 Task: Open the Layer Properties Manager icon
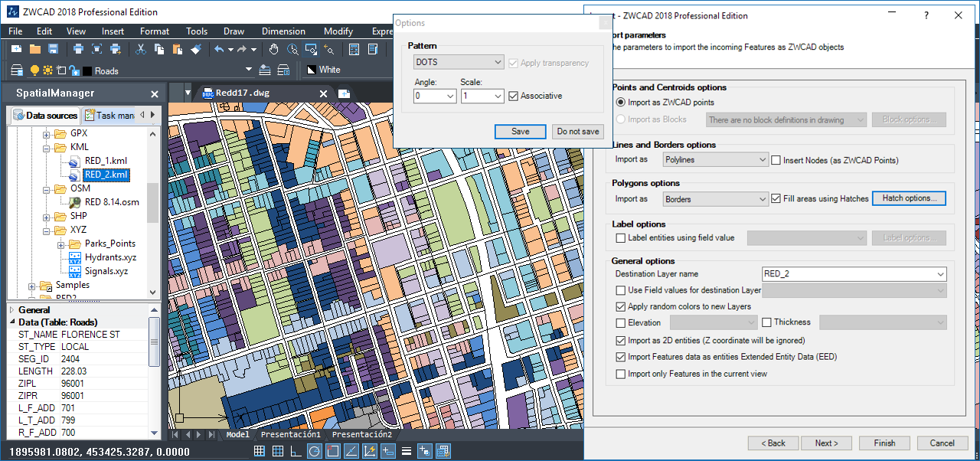point(17,70)
